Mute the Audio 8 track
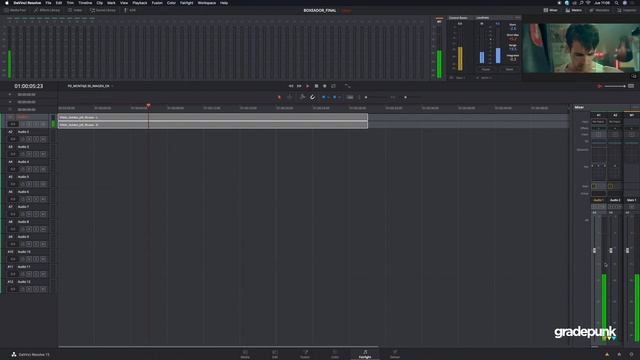Viewport: 640px width, 360px height. pos(43,229)
